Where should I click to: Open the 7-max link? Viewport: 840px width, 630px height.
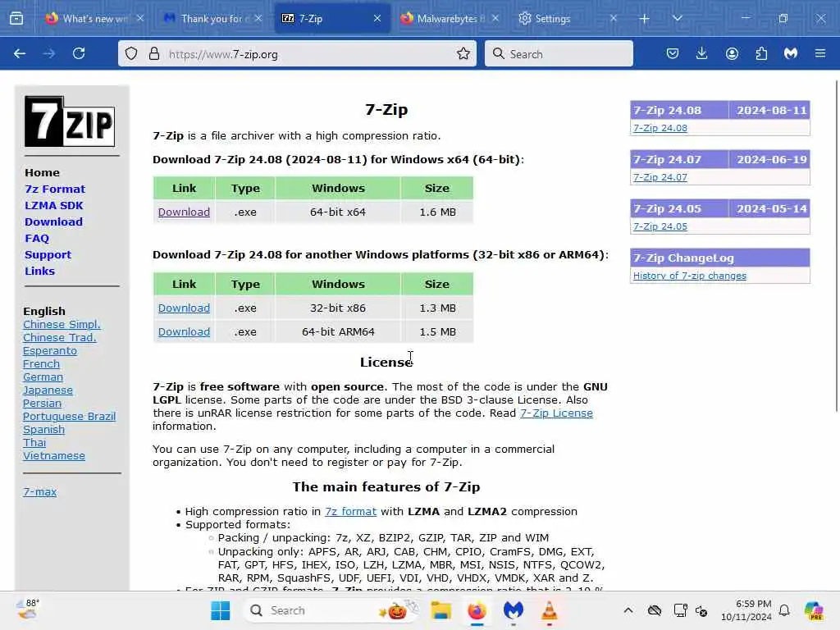(x=39, y=492)
